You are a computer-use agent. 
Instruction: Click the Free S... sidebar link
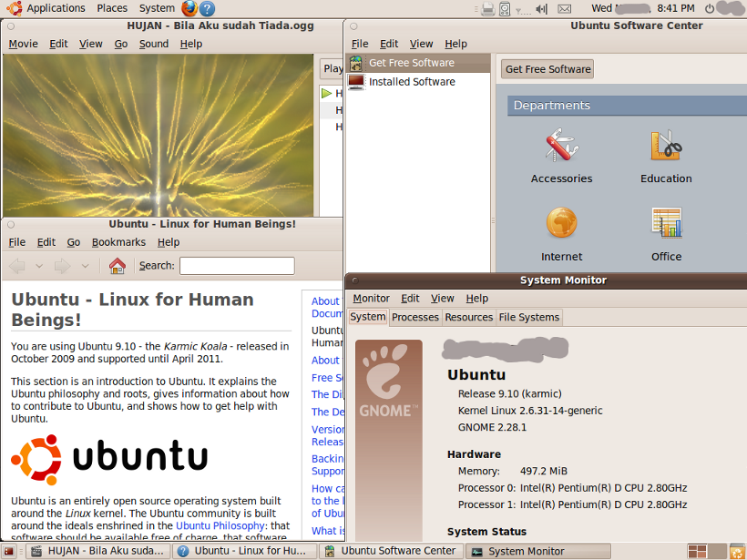click(327, 378)
